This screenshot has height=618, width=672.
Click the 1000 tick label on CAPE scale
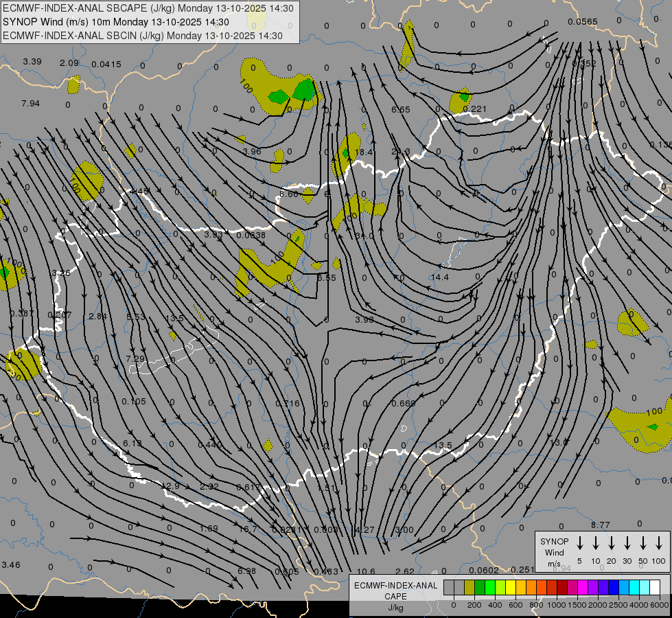coord(556,605)
